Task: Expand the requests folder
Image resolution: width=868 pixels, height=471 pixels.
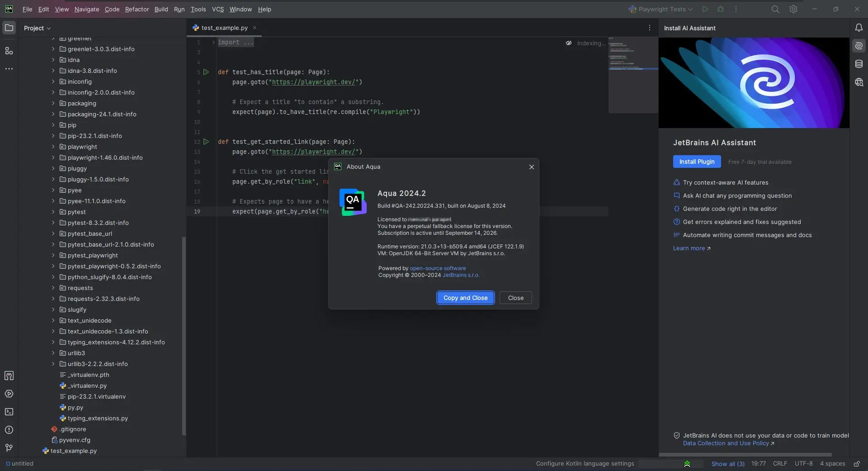Action: 53,288
